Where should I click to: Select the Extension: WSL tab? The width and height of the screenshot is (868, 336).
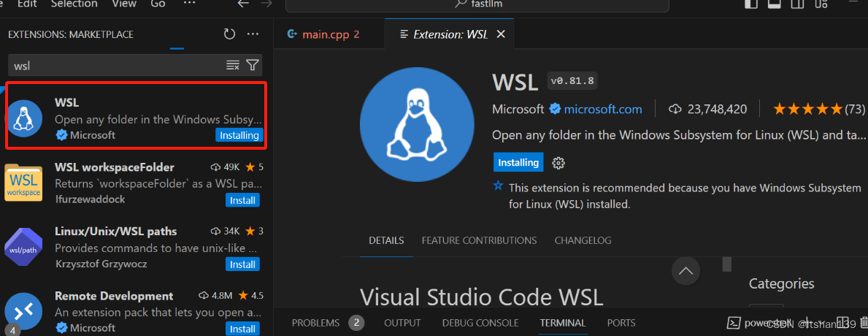pos(450,34)
